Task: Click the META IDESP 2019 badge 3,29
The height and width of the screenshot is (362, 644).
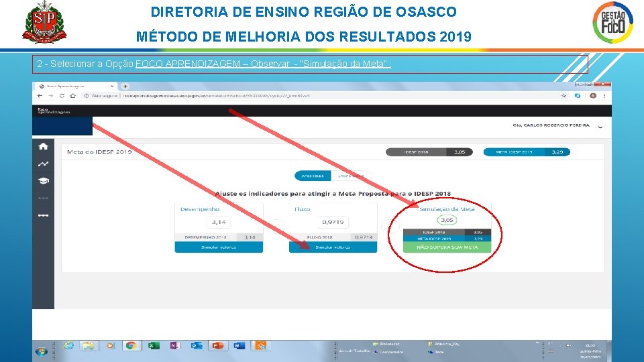Action: coord(527,152)
